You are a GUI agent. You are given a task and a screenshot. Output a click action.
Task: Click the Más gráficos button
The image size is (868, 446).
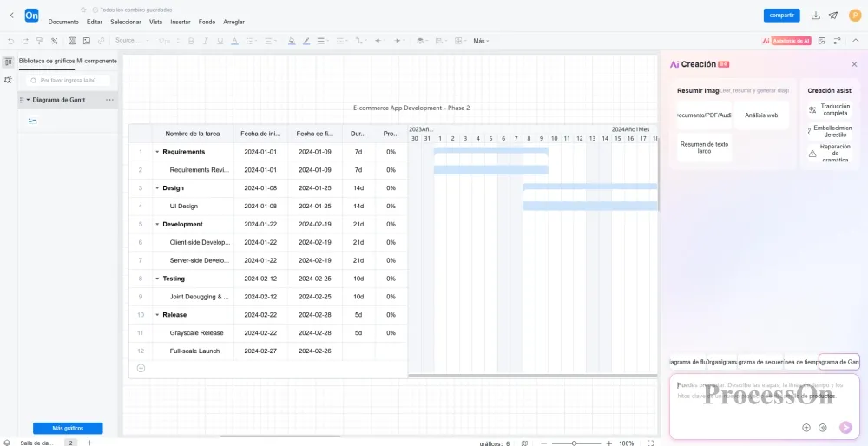[x=68, y=429]
